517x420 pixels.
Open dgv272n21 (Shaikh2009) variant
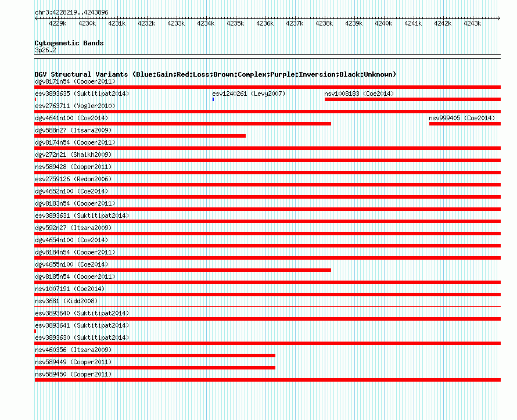(x=73, y=155)
